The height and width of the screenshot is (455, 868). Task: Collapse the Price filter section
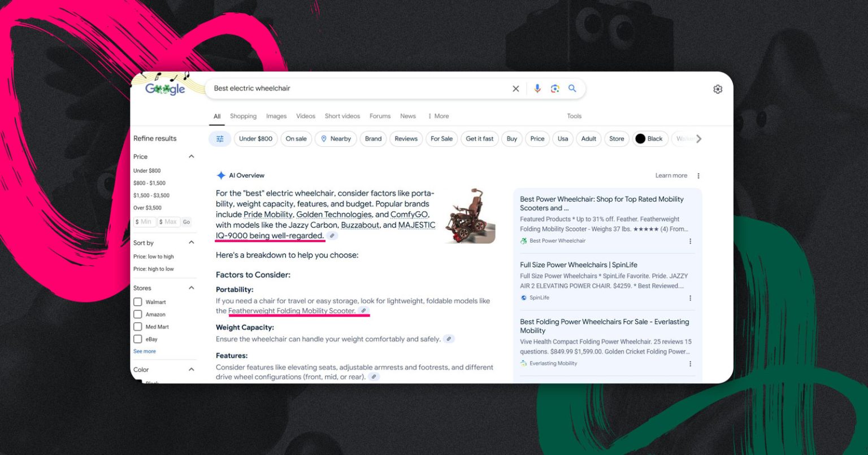[x=191, y=157]
